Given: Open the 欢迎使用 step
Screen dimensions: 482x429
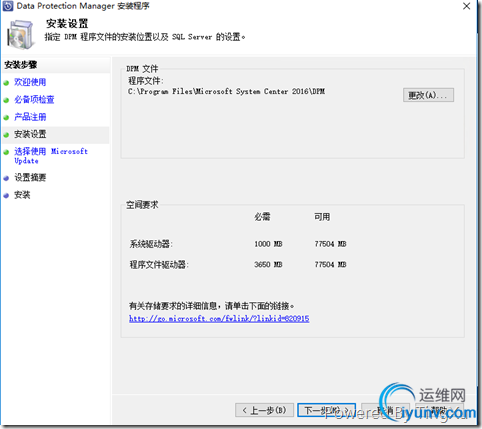Looking at the screenshot, I should [30, 82].
